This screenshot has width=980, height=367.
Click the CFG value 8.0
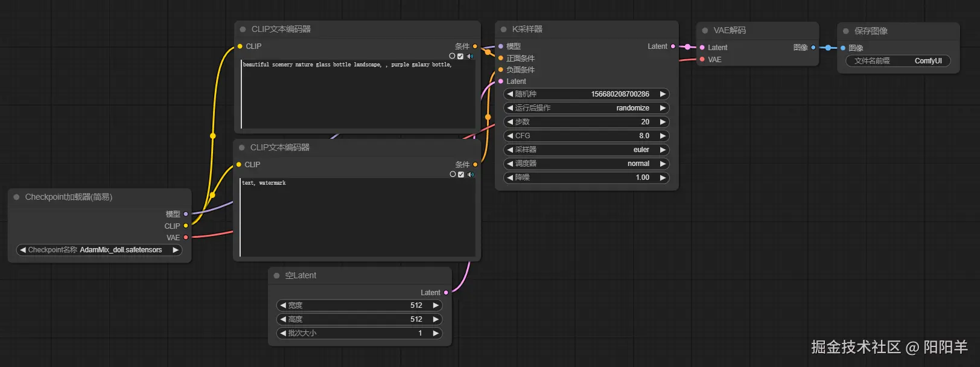[644, 136]
